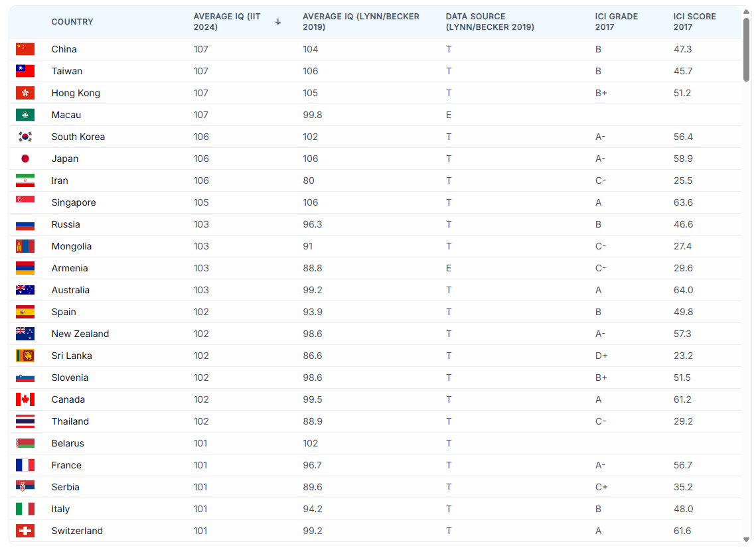
Task: Select the country name Thailand
Action: 70,422
